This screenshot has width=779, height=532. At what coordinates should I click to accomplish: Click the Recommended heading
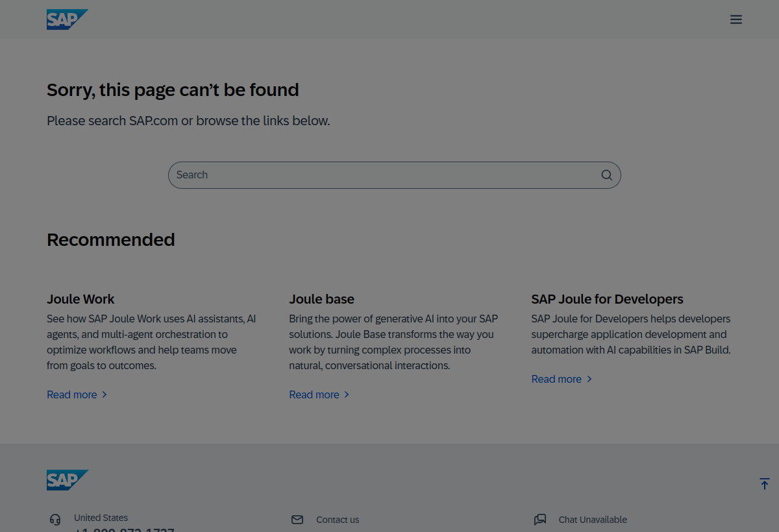tap(111, 239)
